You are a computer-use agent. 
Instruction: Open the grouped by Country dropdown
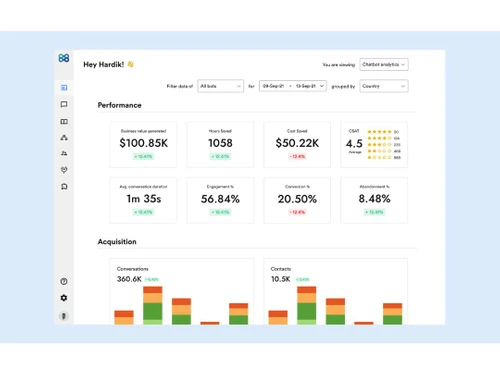pyautogui.click(x=384, y=86)
